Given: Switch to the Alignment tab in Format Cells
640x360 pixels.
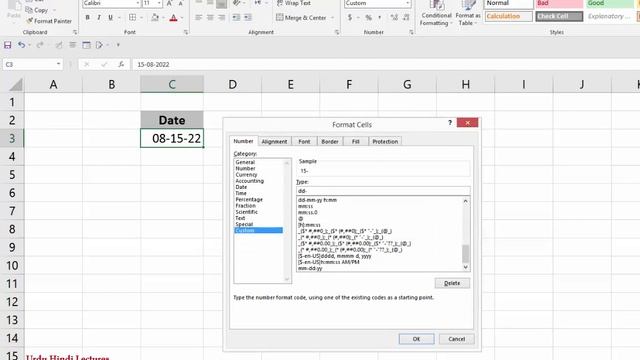Looking at the screenshot, I should (x=274, y=142).
